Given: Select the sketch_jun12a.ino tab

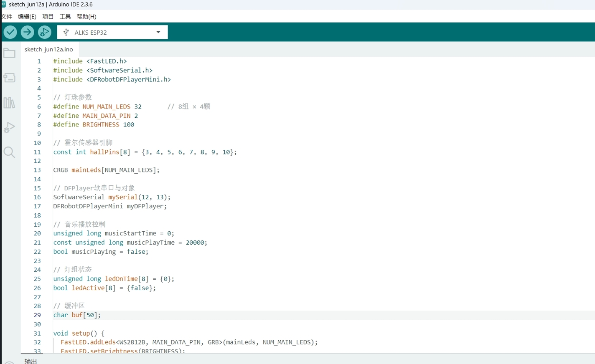Looking at the screenshot, I should (48, 49).
